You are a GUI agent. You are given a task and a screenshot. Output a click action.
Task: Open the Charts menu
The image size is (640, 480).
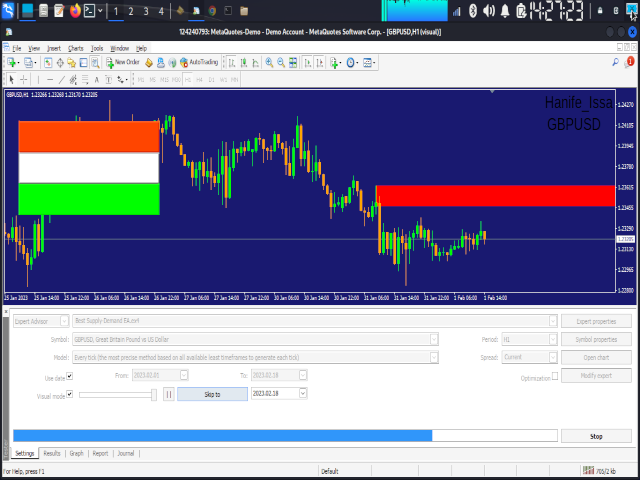pos(76,48)
